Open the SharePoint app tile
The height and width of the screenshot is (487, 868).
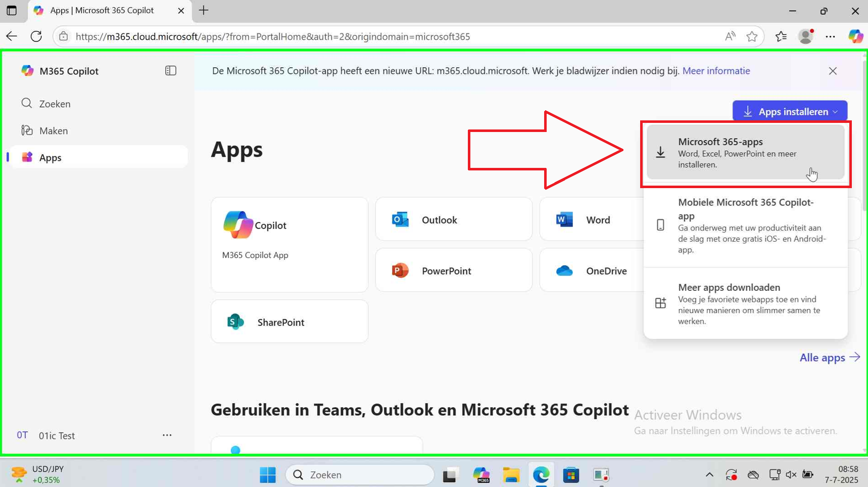coord(289,322)
